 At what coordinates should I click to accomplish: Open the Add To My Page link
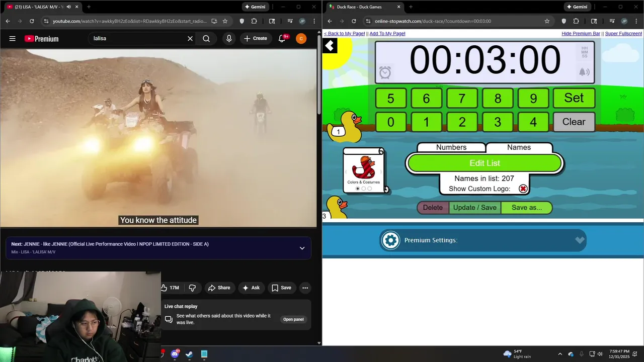tap(387, 34)
